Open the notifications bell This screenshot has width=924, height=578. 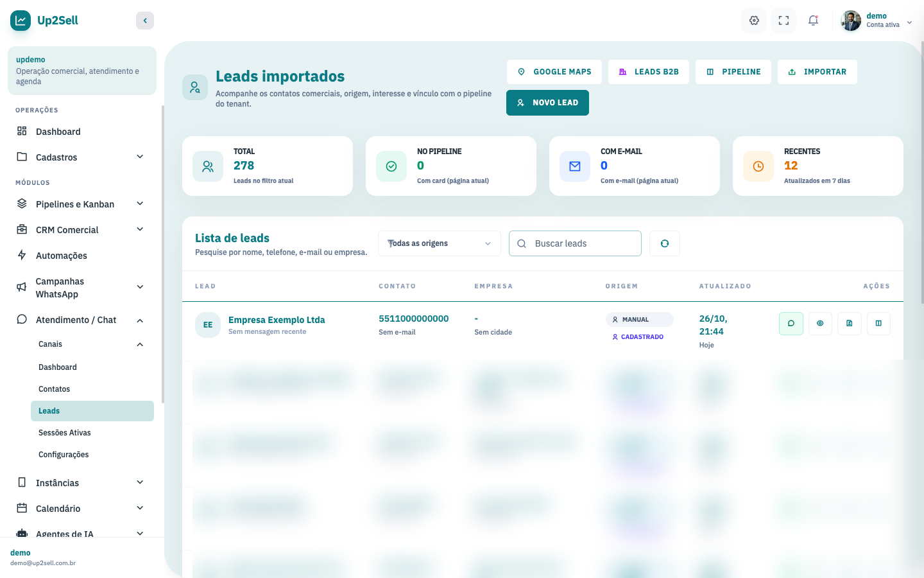(x=813, y=21)
